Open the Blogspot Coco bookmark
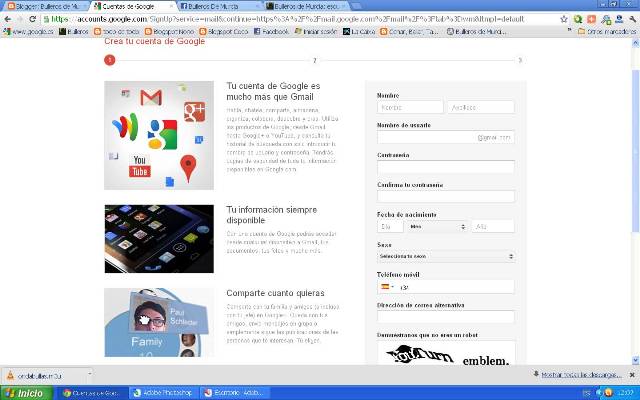The height and width of the screenshot is (400, 640). 224,31
